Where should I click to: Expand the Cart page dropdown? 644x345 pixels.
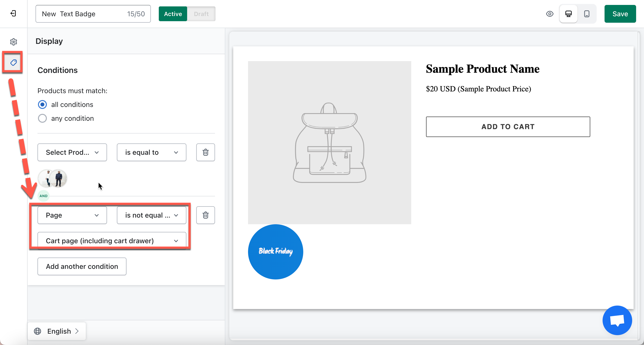tap(112, 240)
